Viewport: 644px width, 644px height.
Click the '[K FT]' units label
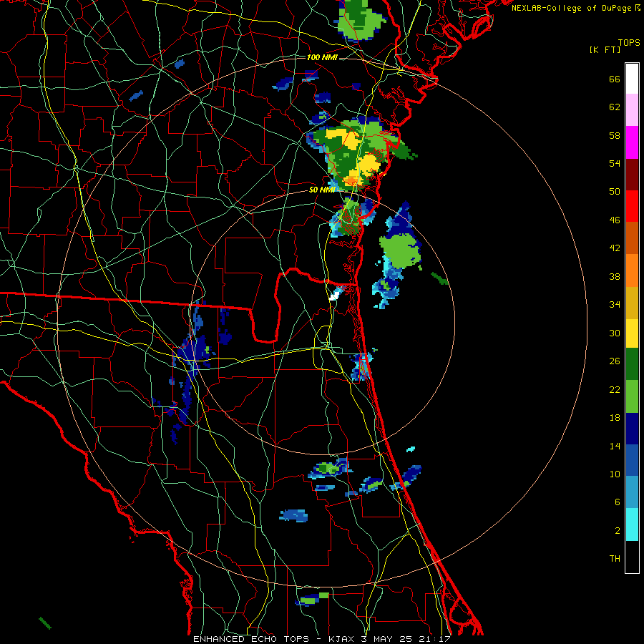pyautogui.click(x=605, y=49)
